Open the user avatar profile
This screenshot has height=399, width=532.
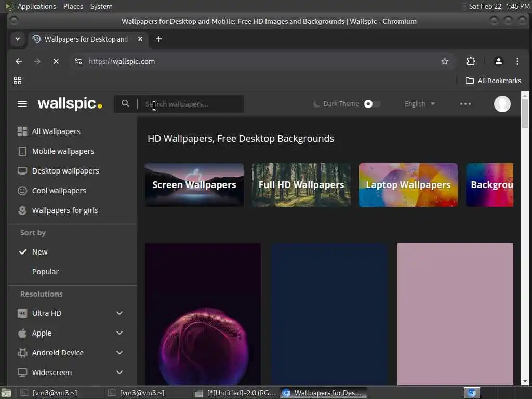pyautogui.click(x=502, y=104)
